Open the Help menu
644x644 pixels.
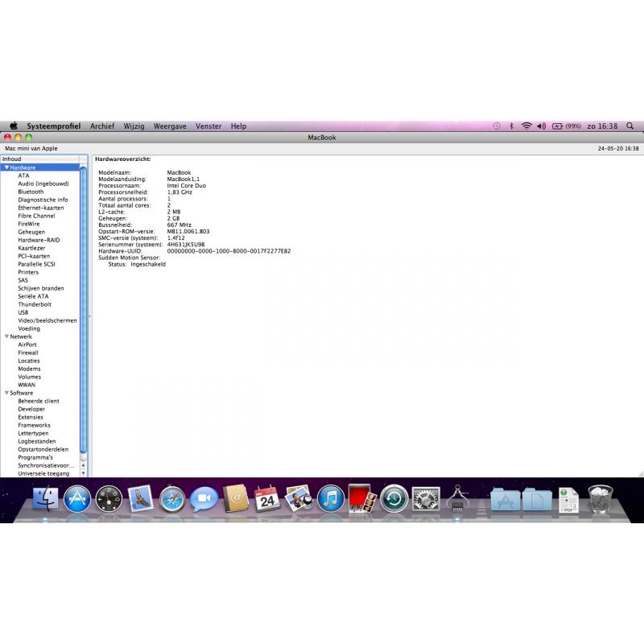[x=238, y=126]
